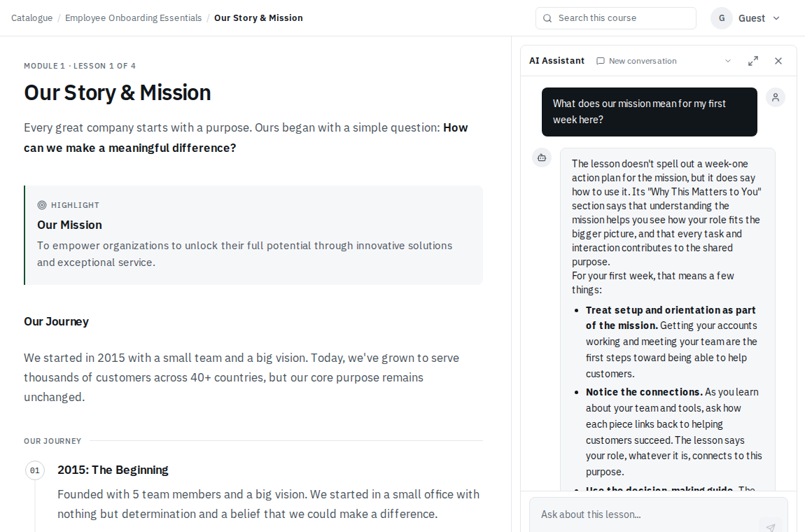Click the HIGHLIGHT label text

75,205
